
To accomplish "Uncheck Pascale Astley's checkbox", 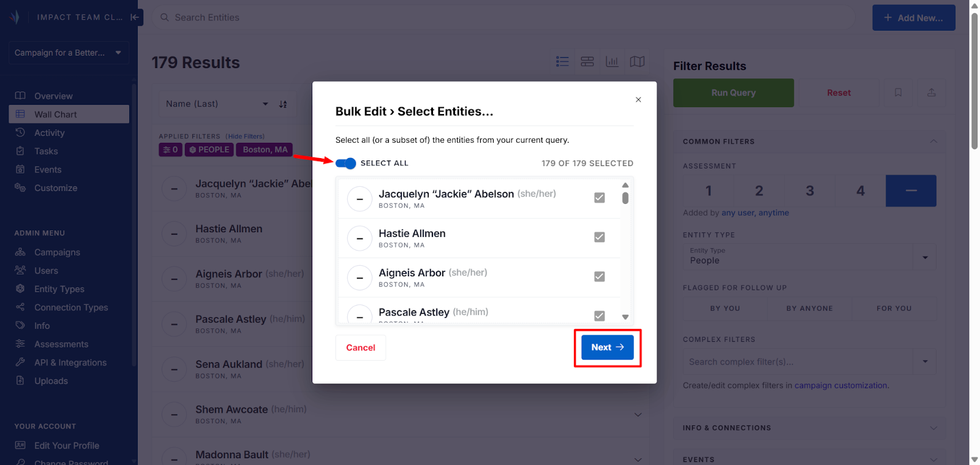I will (x=600, y=316).
